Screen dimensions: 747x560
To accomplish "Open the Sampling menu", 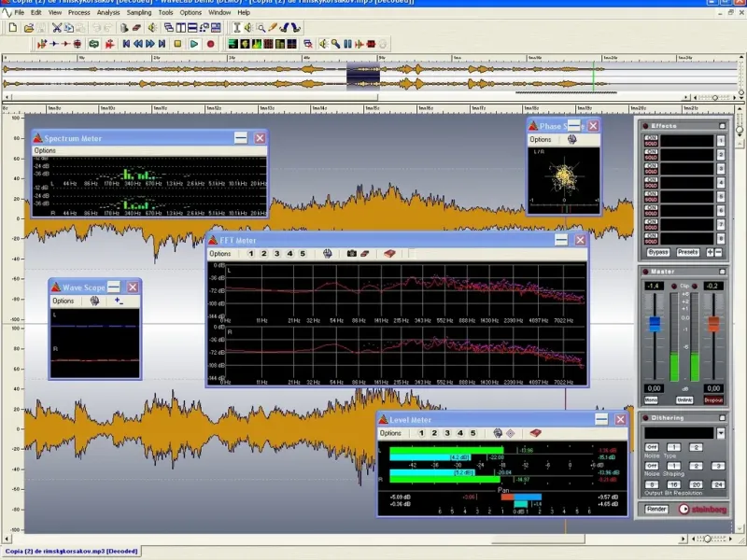I will [x=139, y=13].
